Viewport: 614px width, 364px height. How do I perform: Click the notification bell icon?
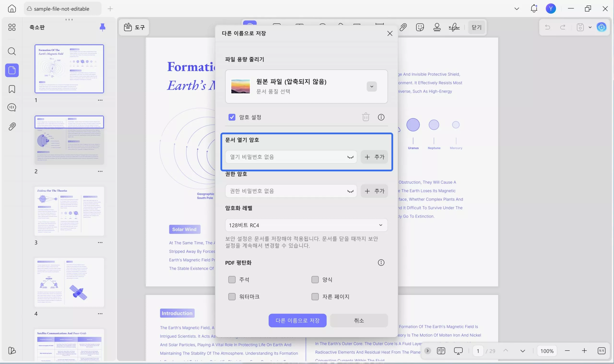[x=534, y=9]
